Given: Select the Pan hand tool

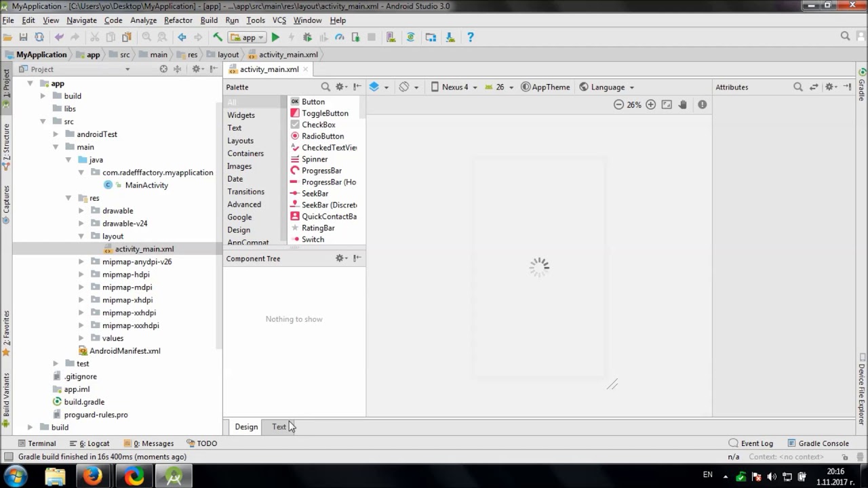Looking at the screenshot, I should click(x=683, y=104).
